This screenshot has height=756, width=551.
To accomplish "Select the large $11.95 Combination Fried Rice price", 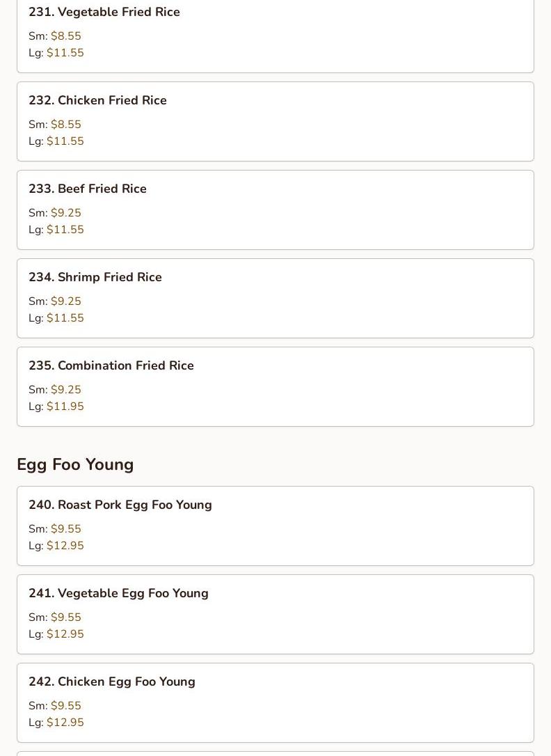I will pyautogui.click(x=65, y=407).
